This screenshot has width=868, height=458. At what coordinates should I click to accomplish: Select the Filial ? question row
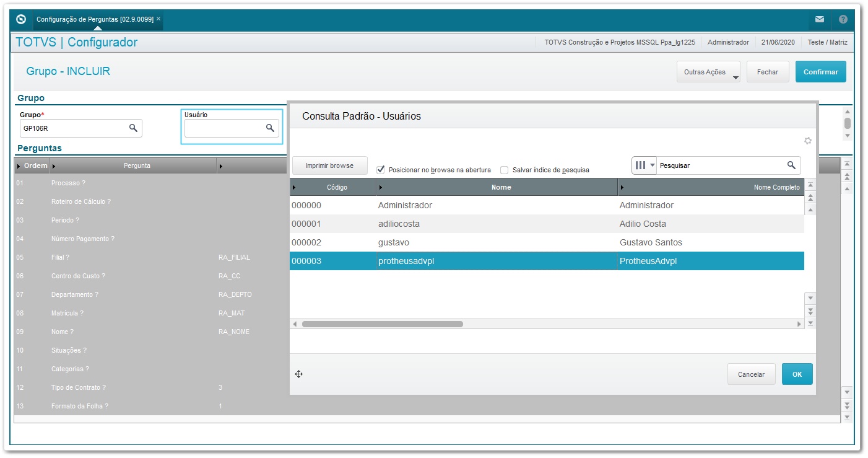point(150,257)
